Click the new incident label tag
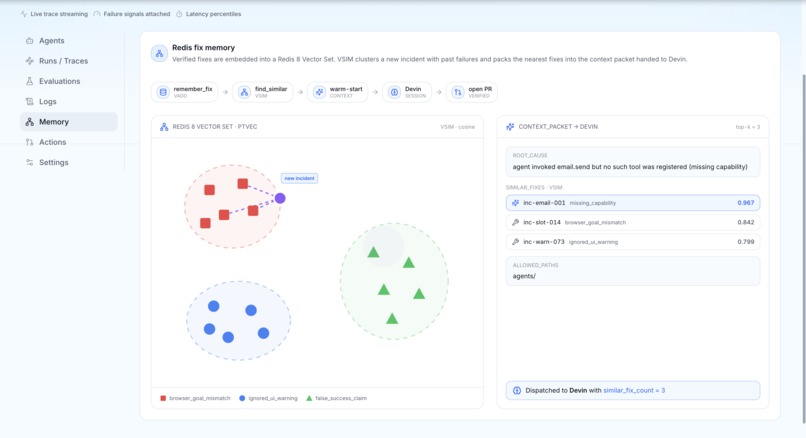This screenshot has width=806, height=438. point(299,178)
